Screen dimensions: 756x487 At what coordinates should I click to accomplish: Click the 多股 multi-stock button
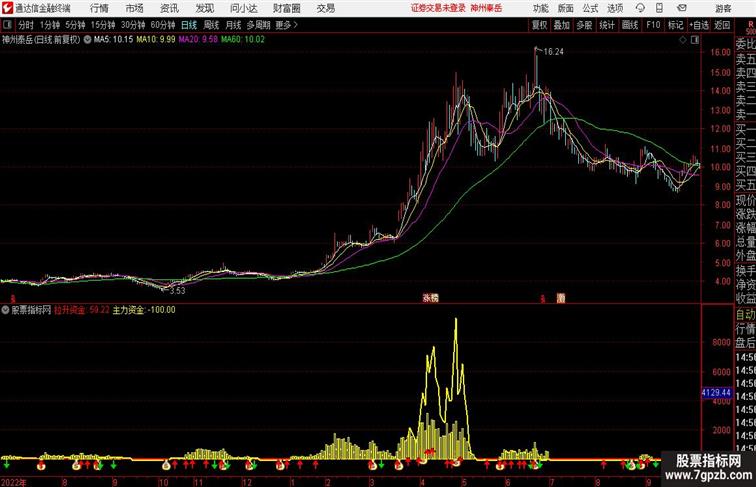click(x=584, y=25)
